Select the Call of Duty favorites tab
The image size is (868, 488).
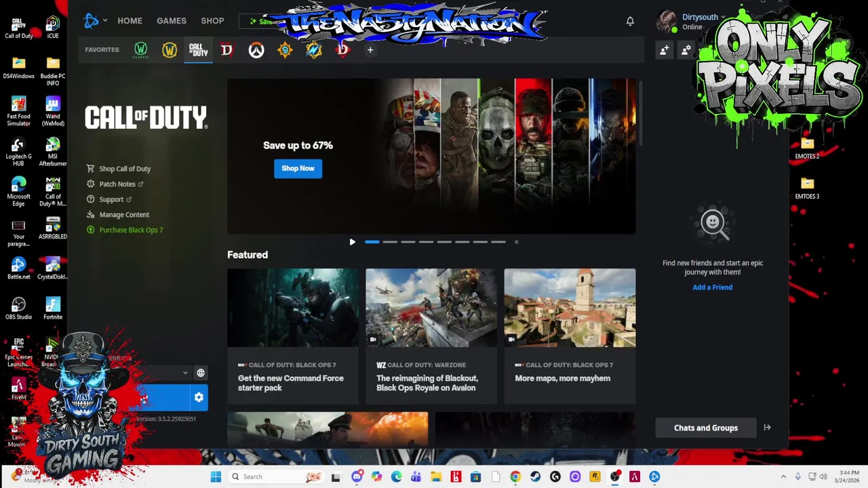pos(198,49)
